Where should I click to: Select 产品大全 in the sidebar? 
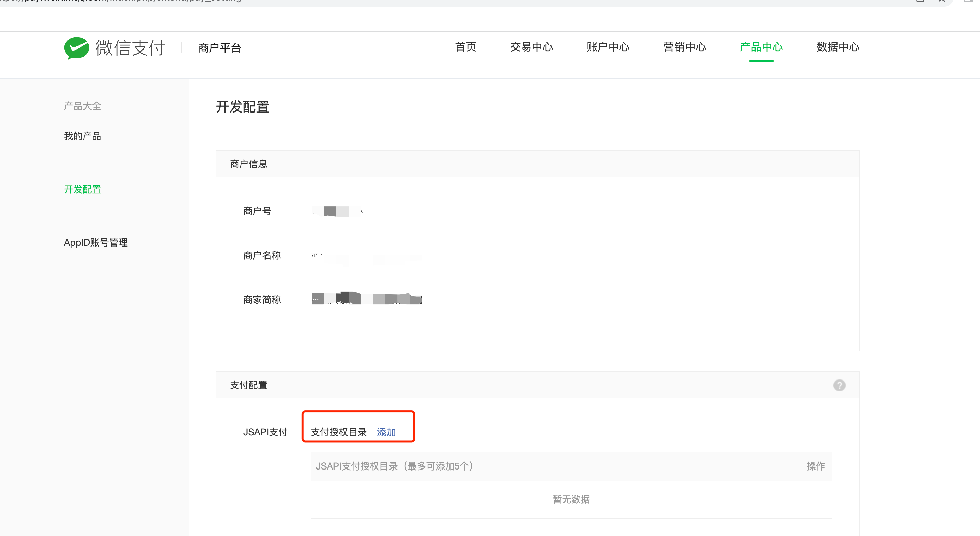[83, 106]
